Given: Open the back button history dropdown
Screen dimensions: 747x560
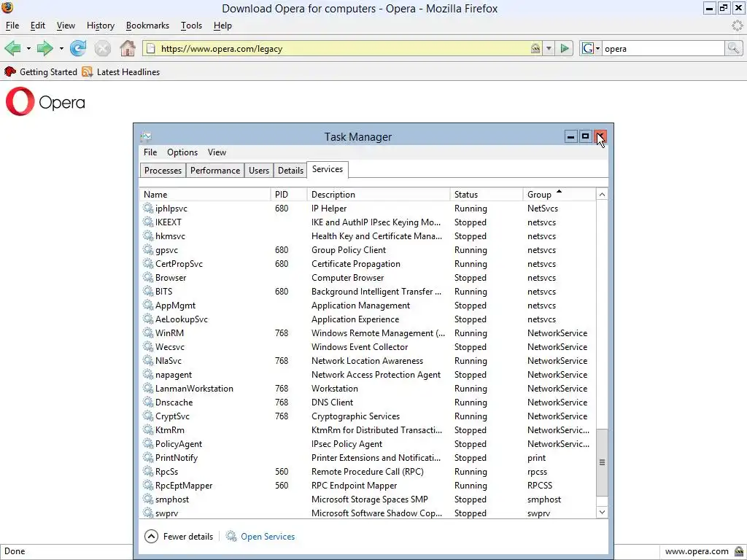Looking at the screenshot, I should pyautogui.click(x=28, y=49).
